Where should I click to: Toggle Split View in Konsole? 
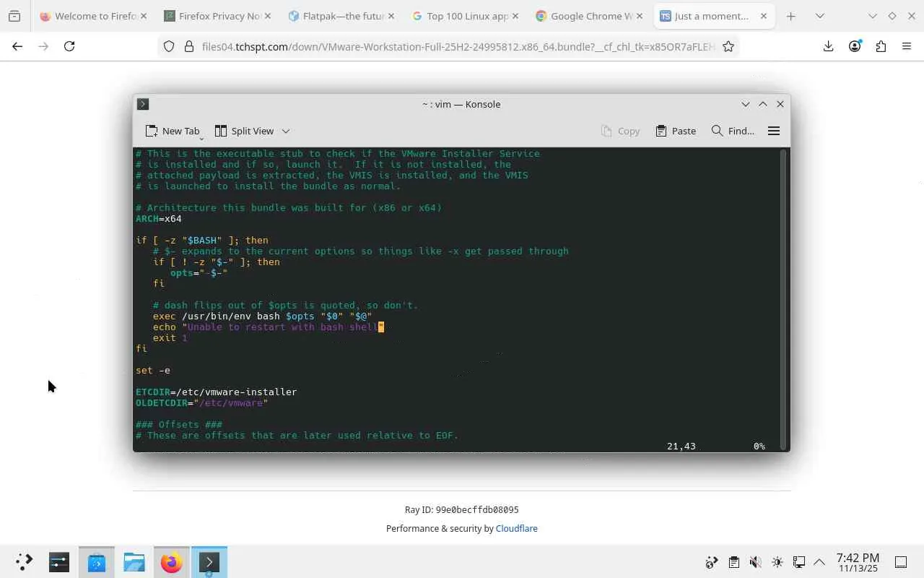[244, 131]
